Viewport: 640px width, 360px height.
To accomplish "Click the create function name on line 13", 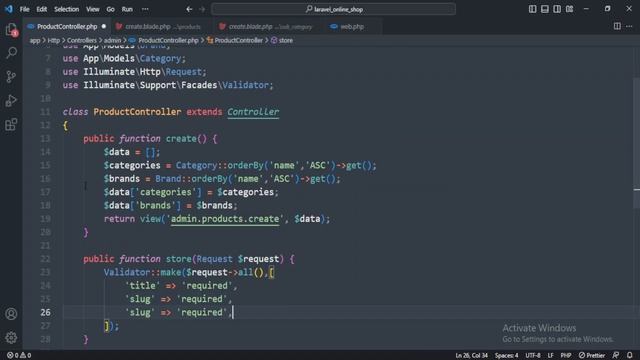I will click(181, 138).
